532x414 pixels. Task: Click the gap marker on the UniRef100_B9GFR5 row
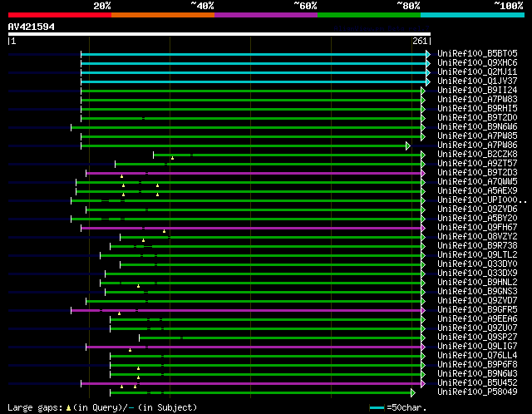tap(119, 313)
